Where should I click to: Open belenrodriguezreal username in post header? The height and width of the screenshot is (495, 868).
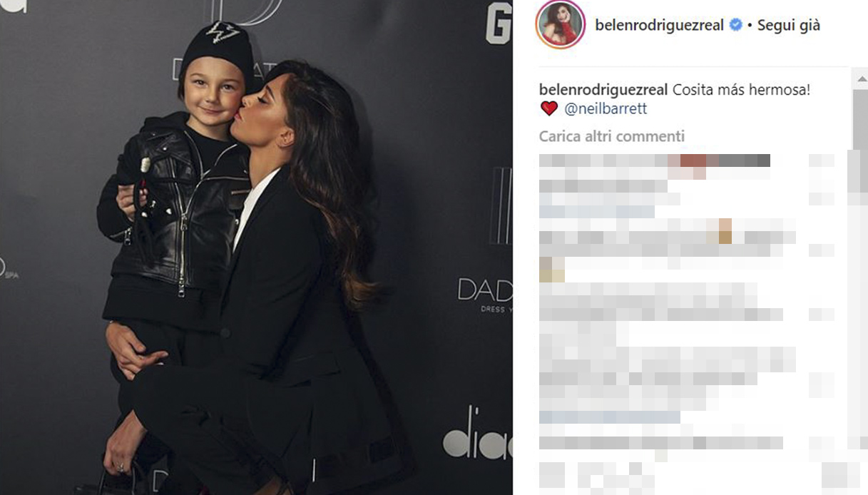[659, 25]
